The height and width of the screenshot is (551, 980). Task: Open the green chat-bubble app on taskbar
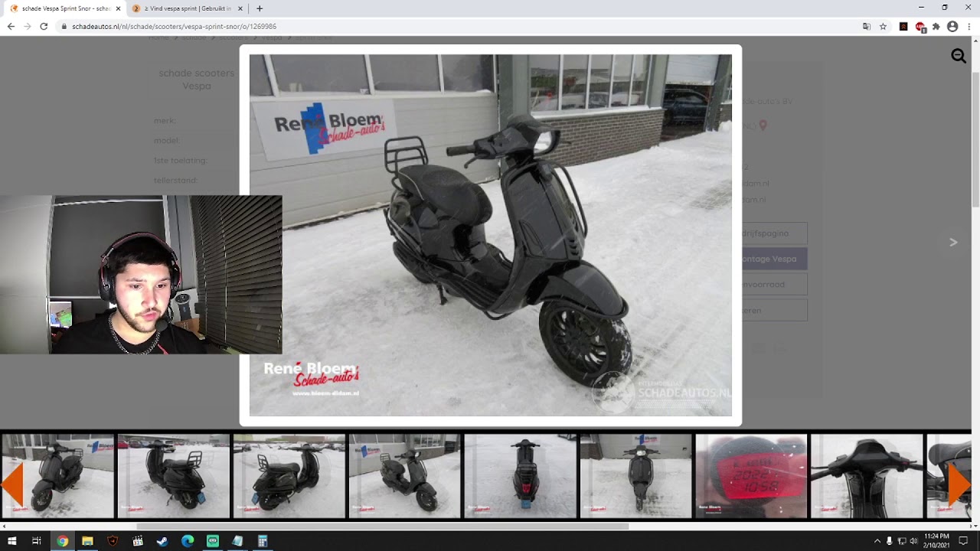[213, 541]
